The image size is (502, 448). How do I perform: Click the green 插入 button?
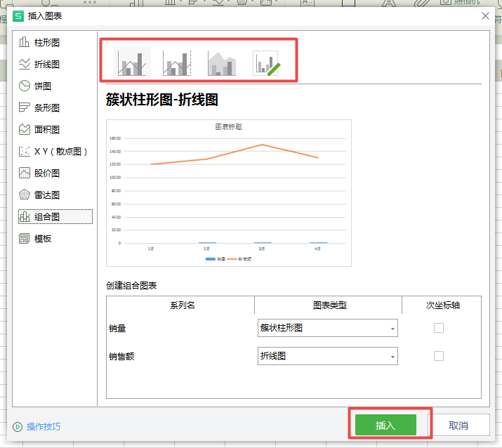385,426
